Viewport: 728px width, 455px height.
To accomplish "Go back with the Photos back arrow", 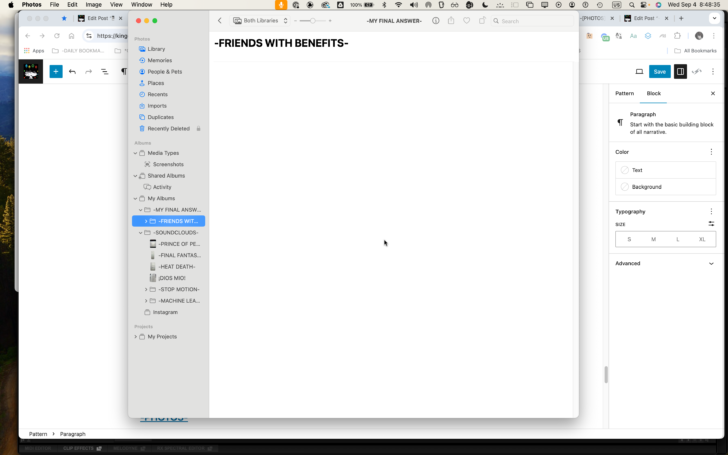I will pyautogui.click(x=220, y=20).
